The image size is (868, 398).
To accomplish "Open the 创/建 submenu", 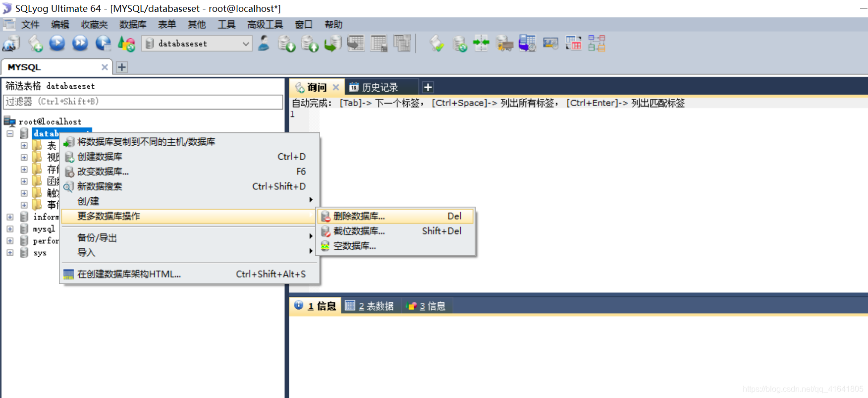I will pos(190,201).
